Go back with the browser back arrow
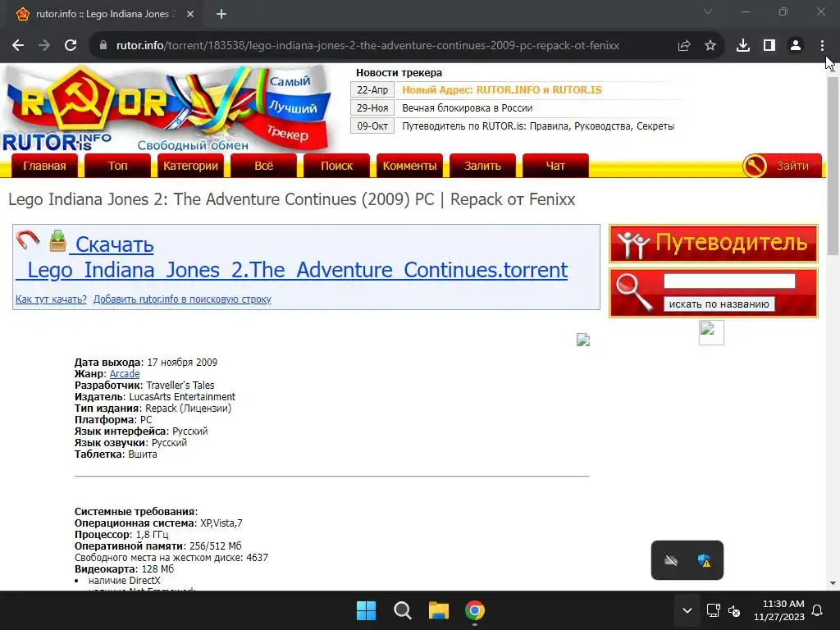Image resolution: width=840 pixels, height=630 pixels. pos(18,46)
